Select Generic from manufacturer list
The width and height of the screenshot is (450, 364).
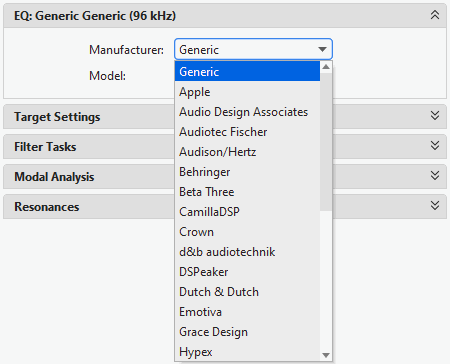(x=247, y=72)
